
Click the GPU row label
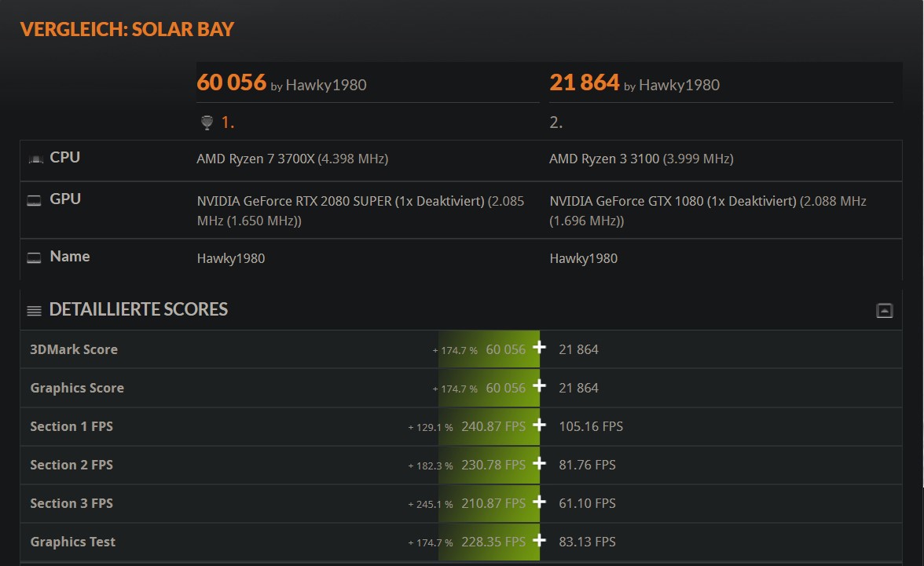(x=64, y=199)
